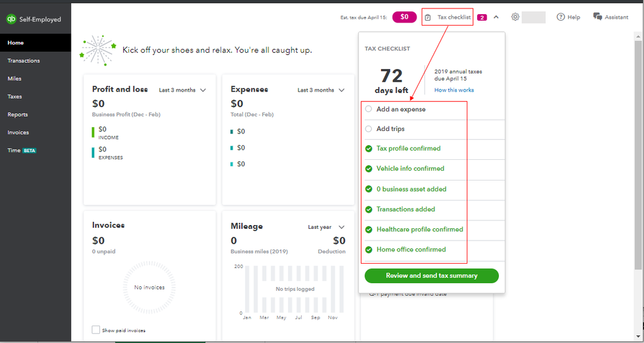644x343 pixels.
Task: Open Profit and loss Last 3 months dropdown
Action: coord(182,90)
